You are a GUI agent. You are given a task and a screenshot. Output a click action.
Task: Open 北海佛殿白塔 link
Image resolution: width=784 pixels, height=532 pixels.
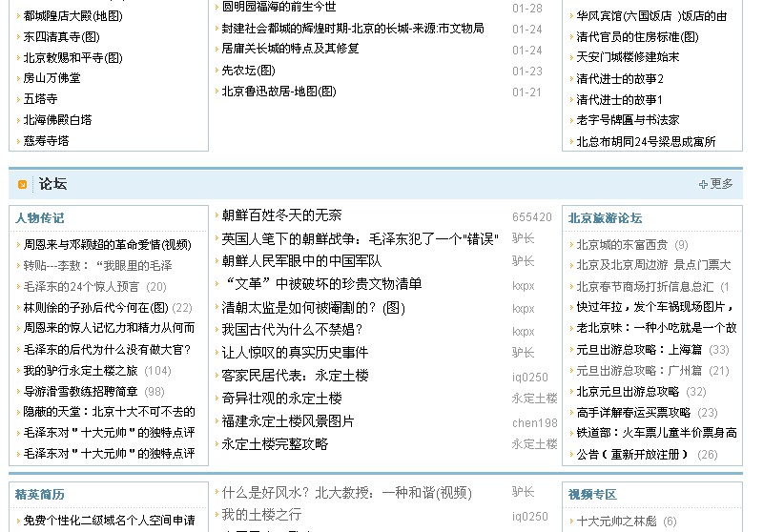coord(57,120)
